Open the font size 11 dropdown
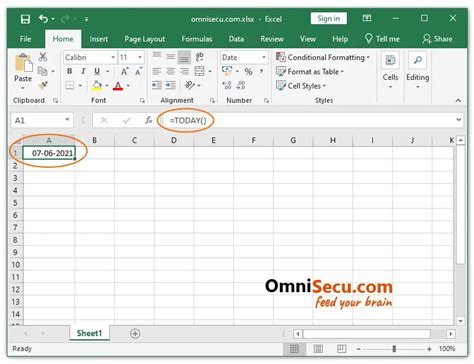Viewport: 474px width, 364px height. point(140,57)
